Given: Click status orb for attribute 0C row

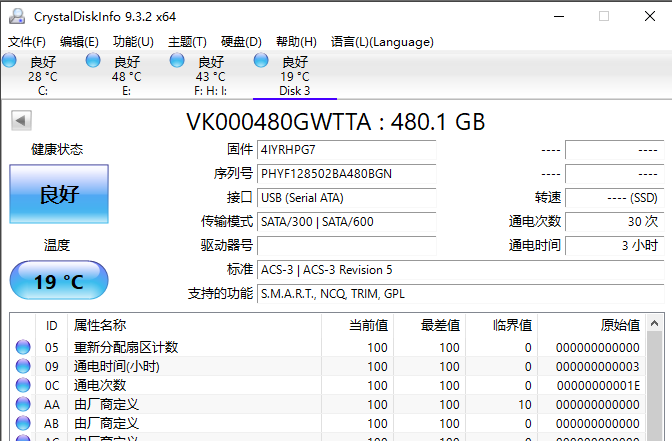Looking at the screenshot, I should tap(23, 386).
